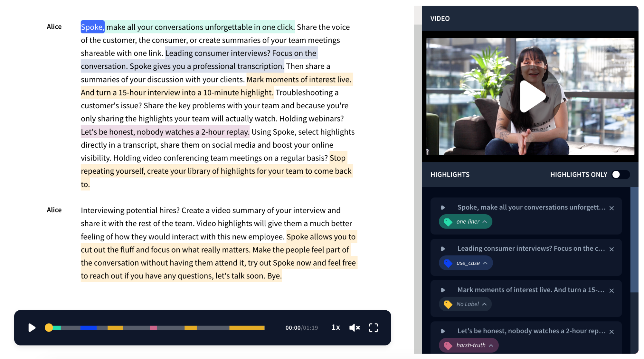
Task: Play the 'Spoke, make all your conversations' highlight
Action: click(443, 208)
